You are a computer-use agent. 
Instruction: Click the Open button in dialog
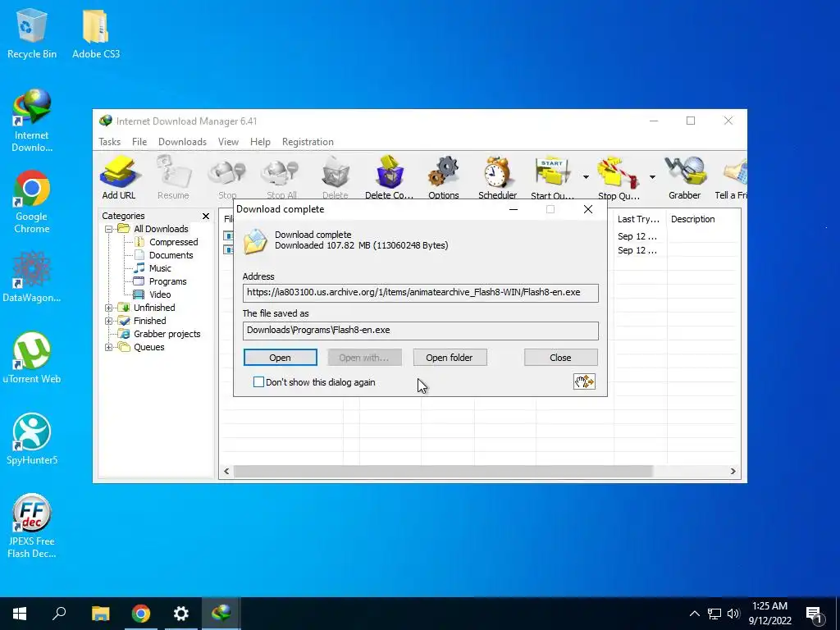click(x=281, y=358)
